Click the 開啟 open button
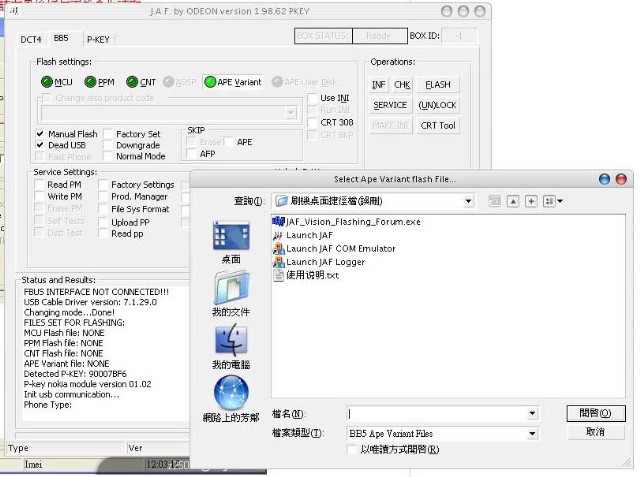This screenshot has width=640, height=477. [x=596, y=413]
